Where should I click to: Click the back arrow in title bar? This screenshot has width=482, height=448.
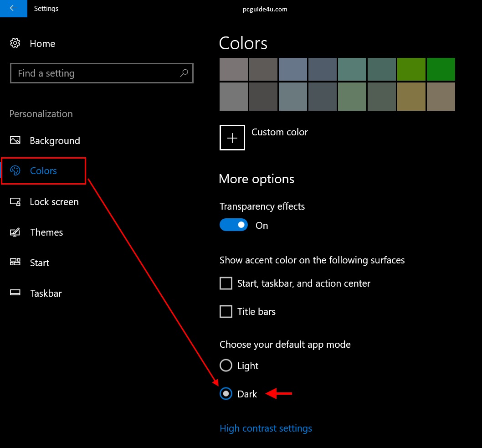(13, 8)
